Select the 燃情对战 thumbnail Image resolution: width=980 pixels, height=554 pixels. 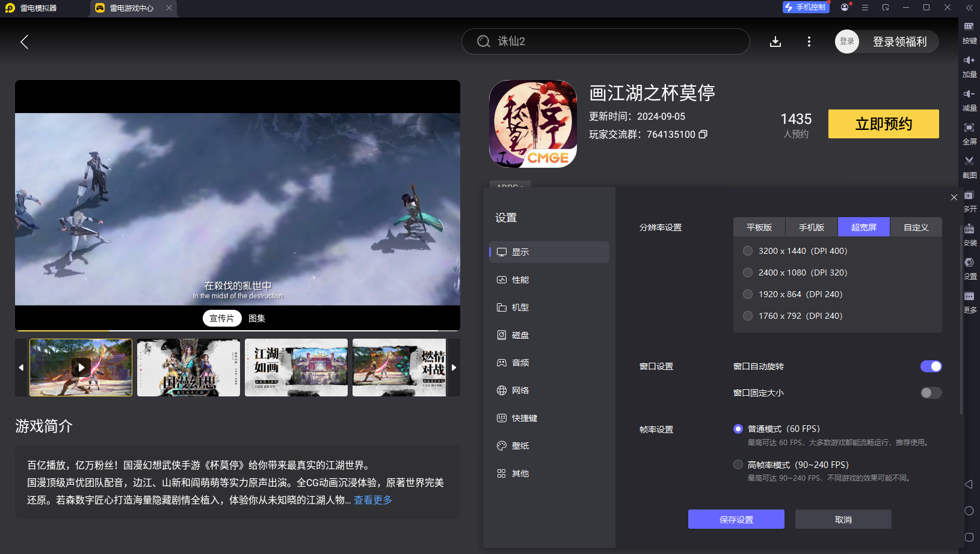tap(399, 367)
